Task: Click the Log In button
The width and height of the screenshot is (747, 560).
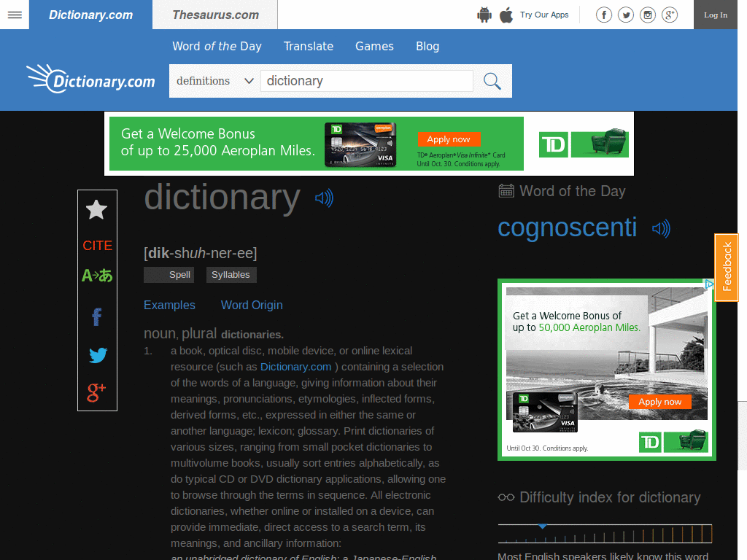Action: pyautogui.click(x=716, y=15)
